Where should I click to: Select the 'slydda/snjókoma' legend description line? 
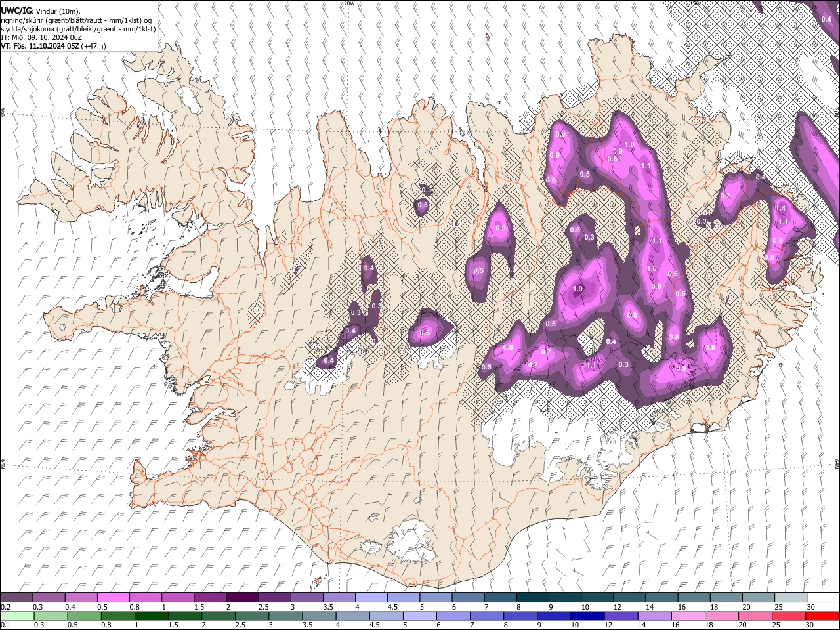(x=78, y=29)
